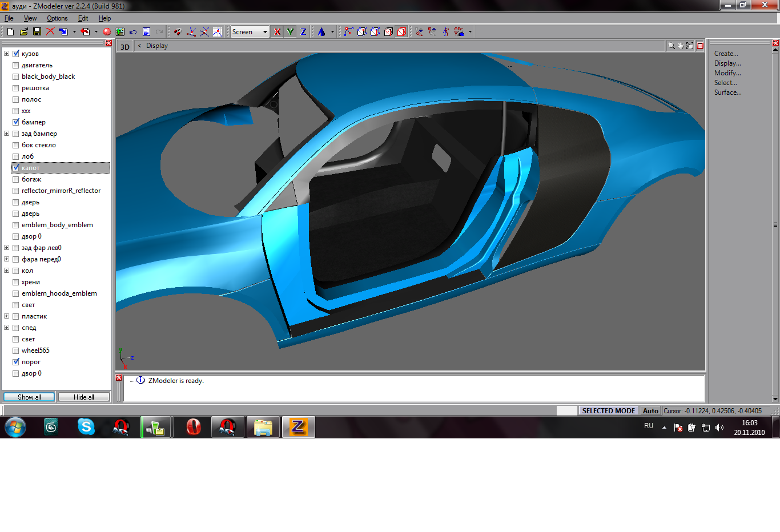Screen dimensions: 780x532
Task: Uncheck the кузов object visibility
Action: (x=16, y=54)
